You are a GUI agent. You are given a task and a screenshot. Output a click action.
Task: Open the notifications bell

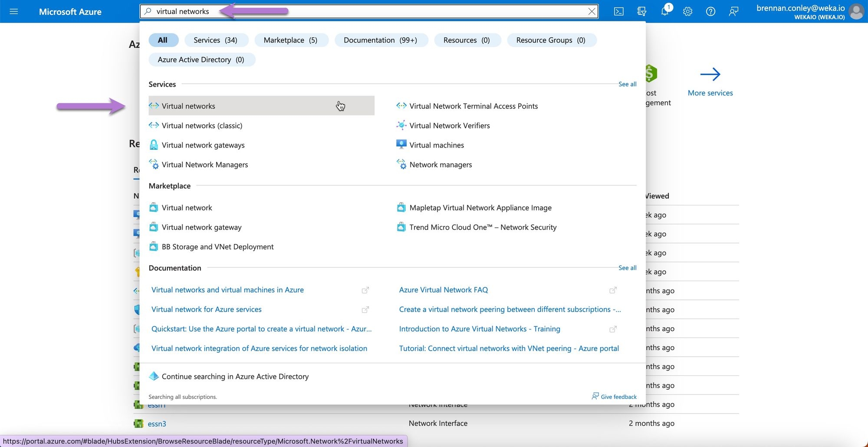[x=664, y=11]
